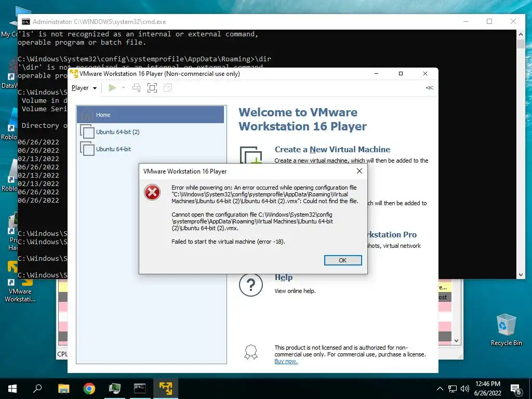Click Create a New Virtual Machine heading
The height and width of the screenshot is (399, 532).
332,149
